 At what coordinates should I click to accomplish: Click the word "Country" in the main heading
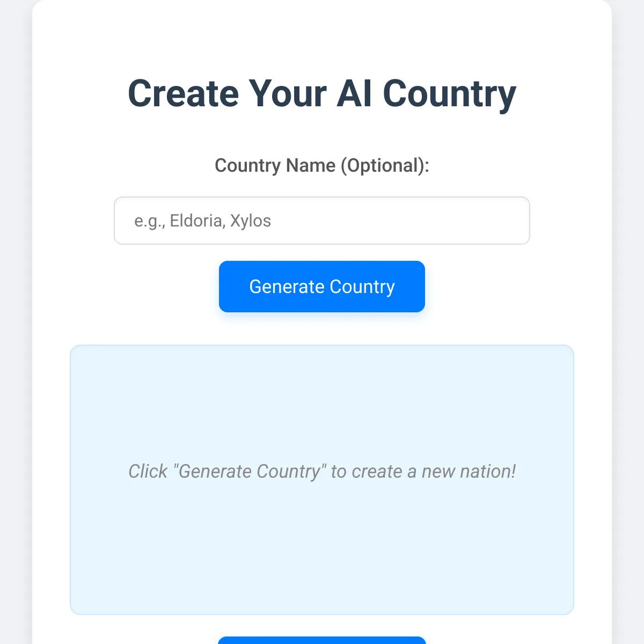449,94
